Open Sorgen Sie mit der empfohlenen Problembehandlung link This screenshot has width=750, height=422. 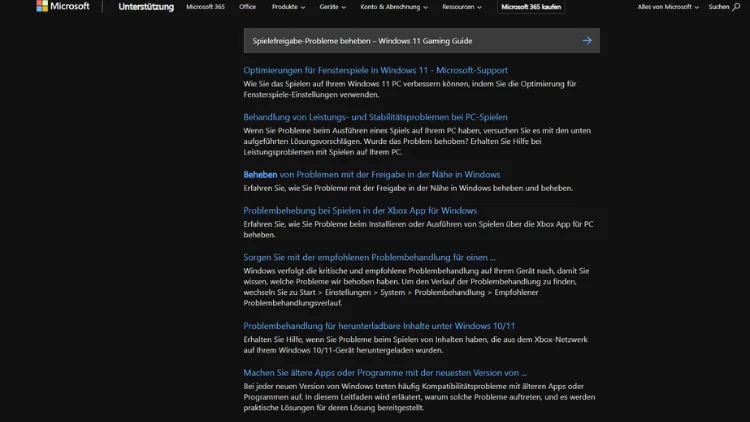369,257
